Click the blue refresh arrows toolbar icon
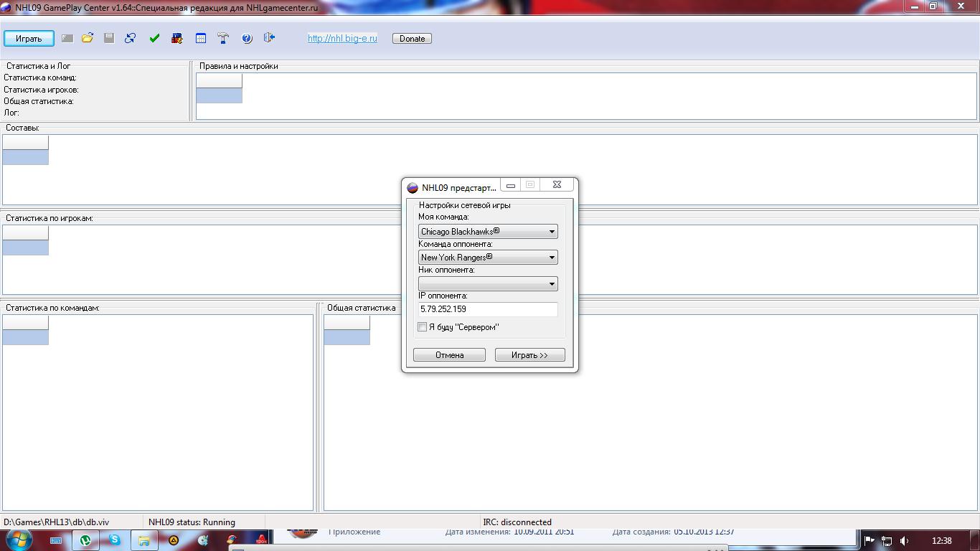Screen dimensions: 980x551 coord(131,38)
